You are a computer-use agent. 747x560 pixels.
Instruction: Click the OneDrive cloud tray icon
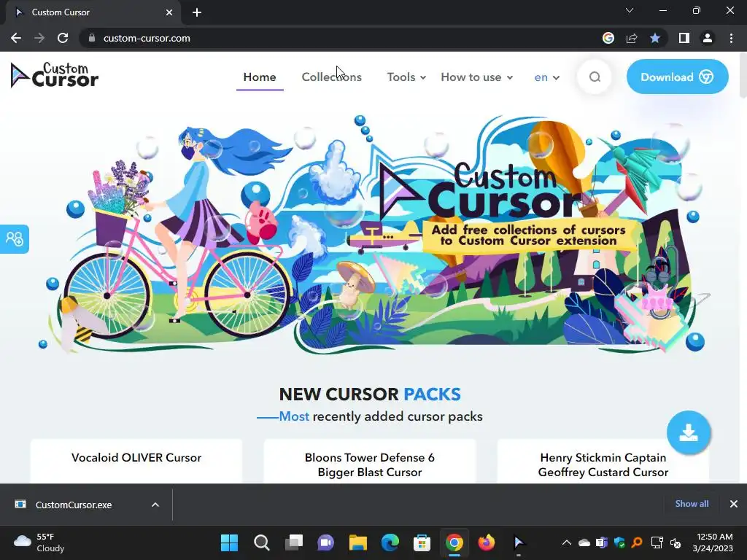584,542
